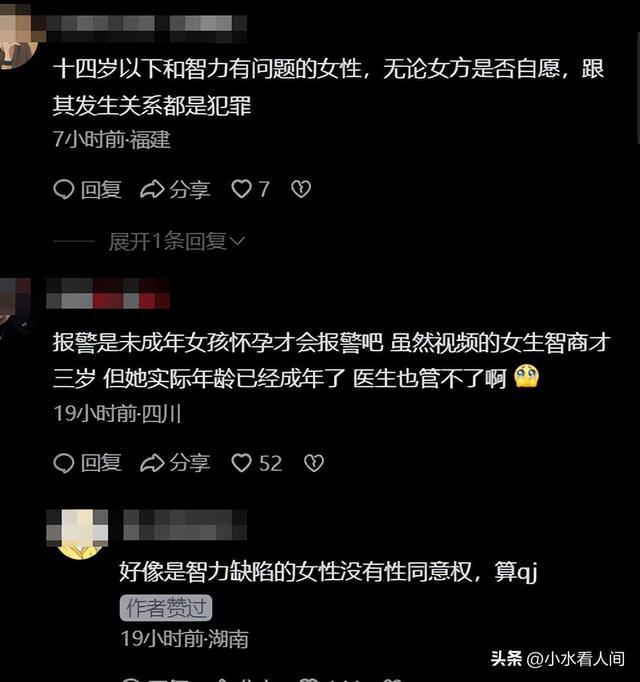Click the 作者赞过 badge

coord(166,608)
